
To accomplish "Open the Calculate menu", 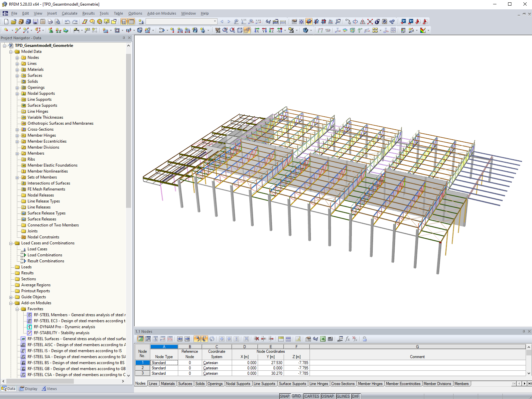I will pyautogui.click(x=69, y=13).
